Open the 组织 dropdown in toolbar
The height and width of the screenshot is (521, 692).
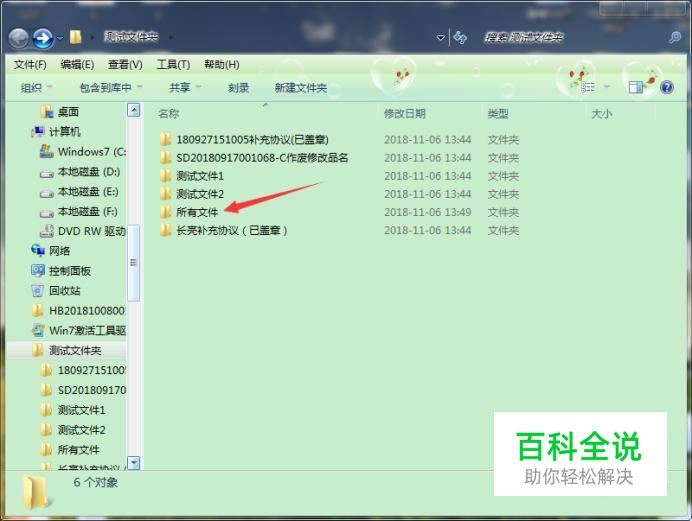pos(36,88)
